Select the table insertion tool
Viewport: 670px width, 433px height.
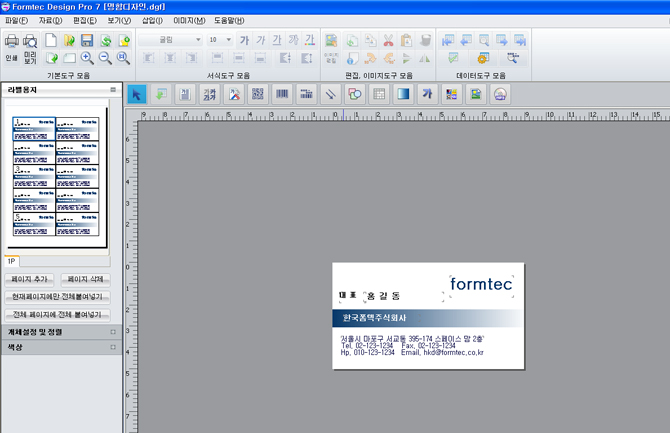[379, 94]
